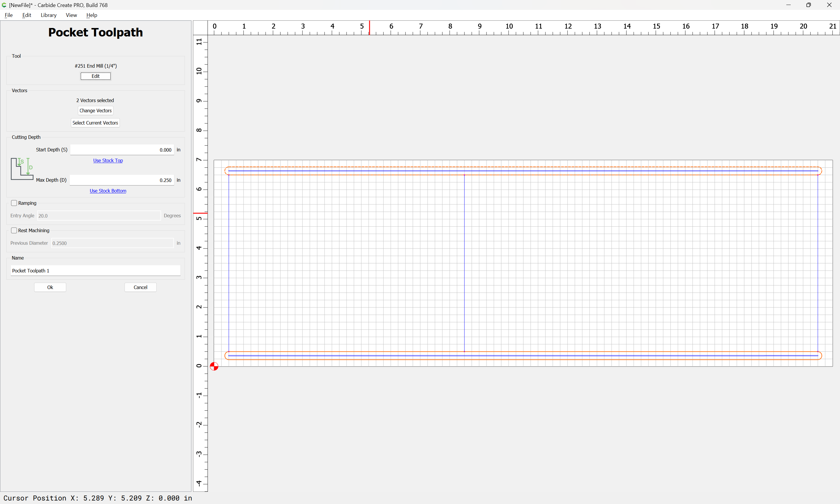Enable the Rest Machining checkbox
This screenshot has width=840, height=504.
click(14, 231)
